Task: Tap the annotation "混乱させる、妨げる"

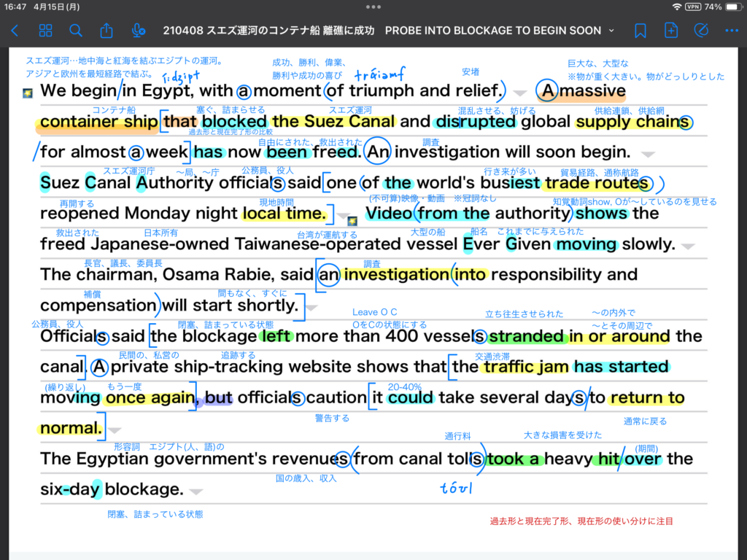Action: (497, 111)
